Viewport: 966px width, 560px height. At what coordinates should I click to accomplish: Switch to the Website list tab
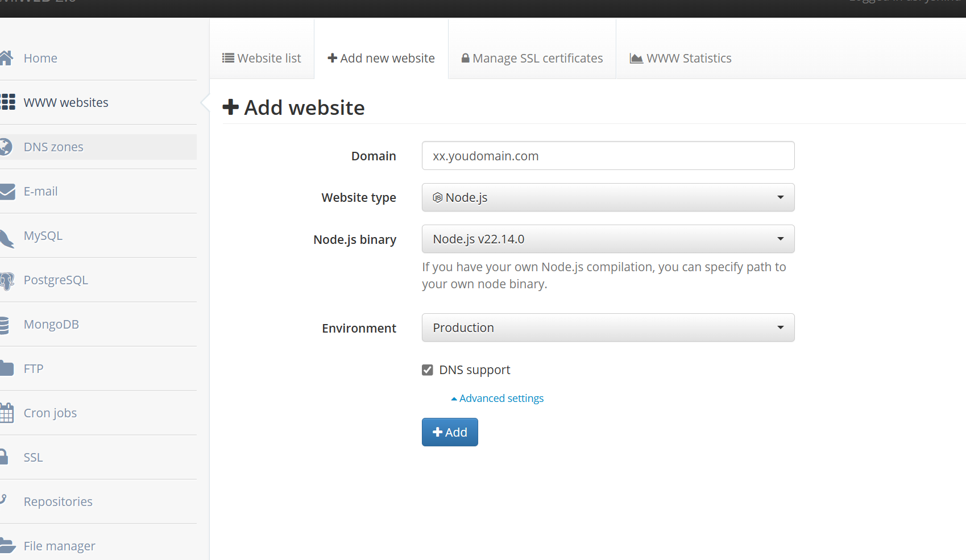coord(262,58)
